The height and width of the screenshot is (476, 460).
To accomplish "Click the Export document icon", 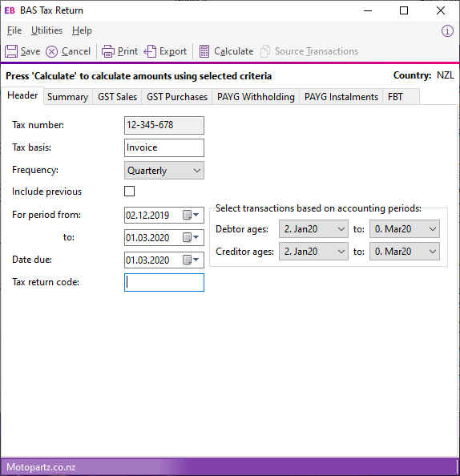I will tap(150, 51).
